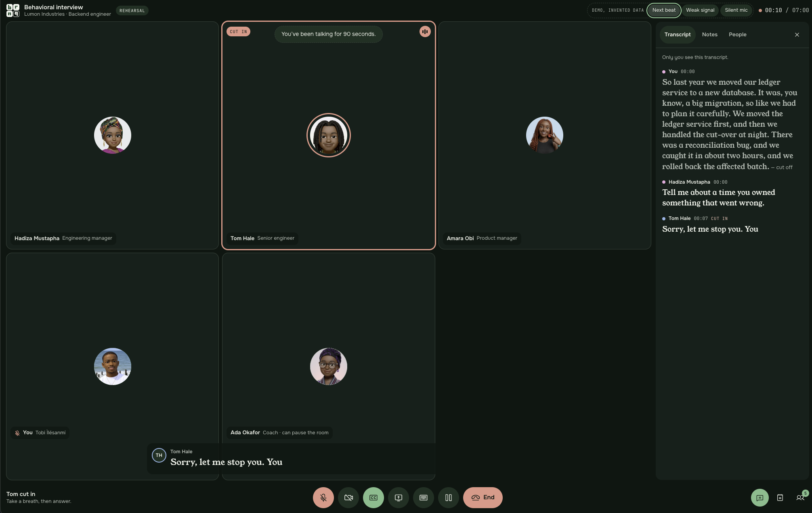The height and width of the screenshot is (513, 812).
Task: Click 'Tom Hale Senior engineer' name label
Action: tap(262, 238)
